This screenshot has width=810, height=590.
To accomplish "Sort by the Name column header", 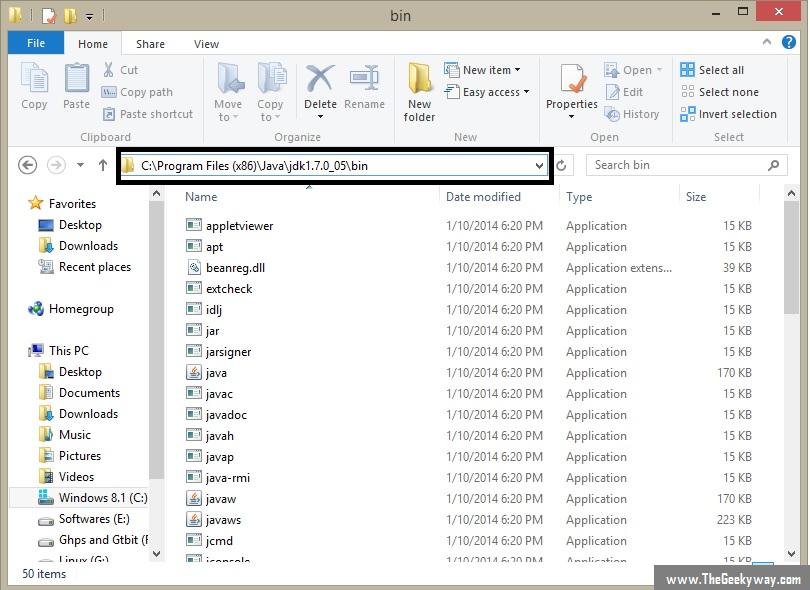I will click(x=201, y=197).
